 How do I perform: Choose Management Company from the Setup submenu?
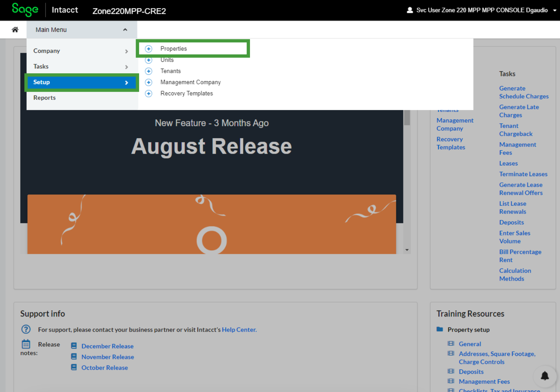191,82
